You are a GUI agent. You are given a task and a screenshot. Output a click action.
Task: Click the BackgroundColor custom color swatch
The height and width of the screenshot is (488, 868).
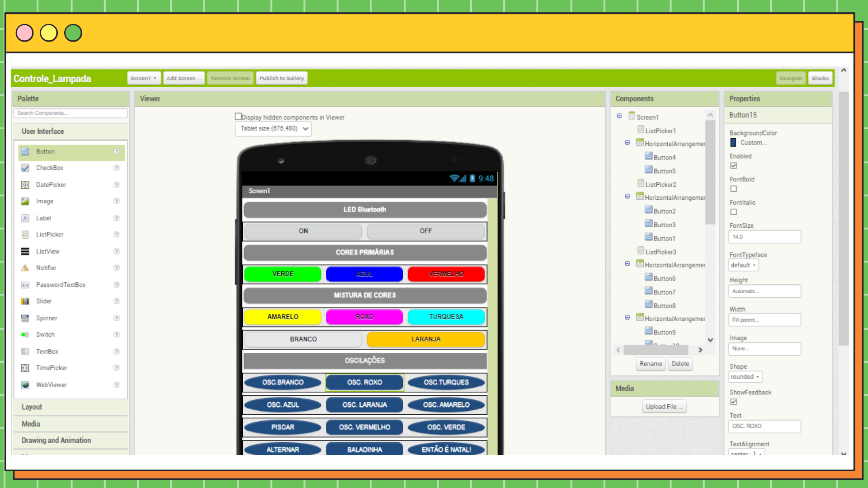(x=733, y=143)
